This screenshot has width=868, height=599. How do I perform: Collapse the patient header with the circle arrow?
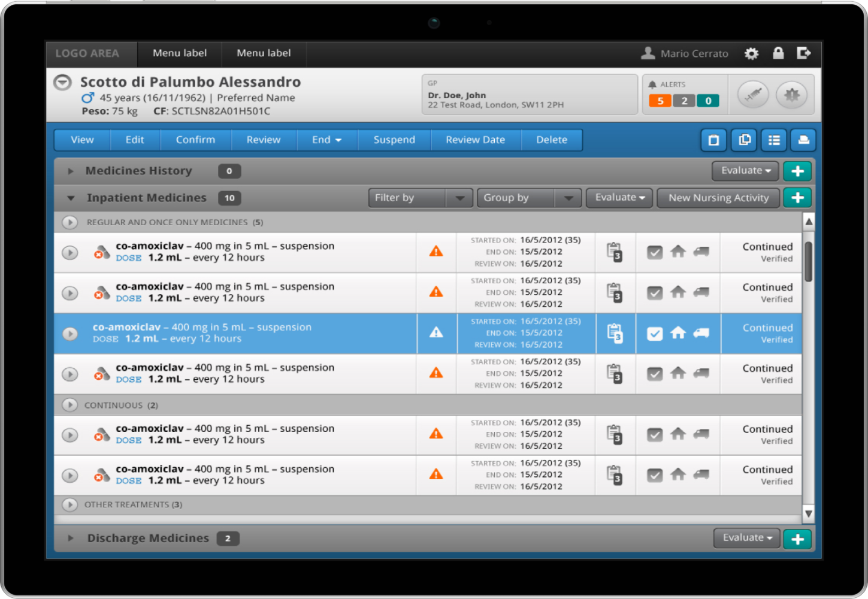click(x=62, y=82)
